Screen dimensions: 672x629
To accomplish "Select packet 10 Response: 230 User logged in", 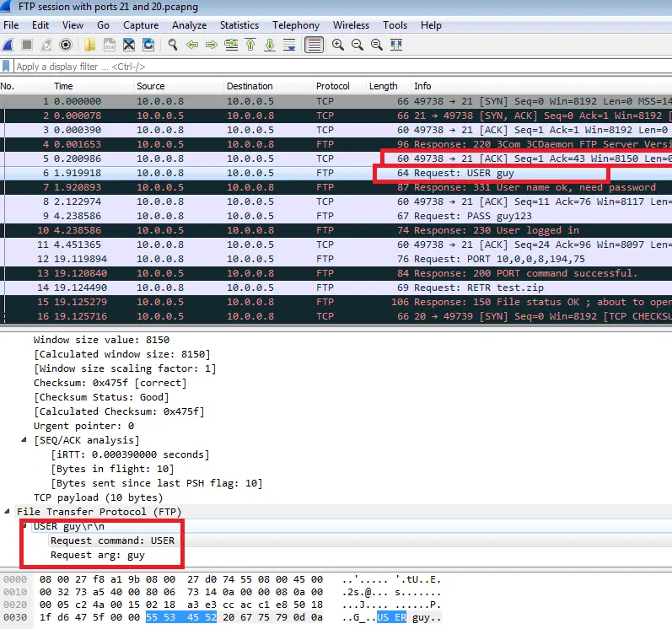I will [x=336, y=230].
